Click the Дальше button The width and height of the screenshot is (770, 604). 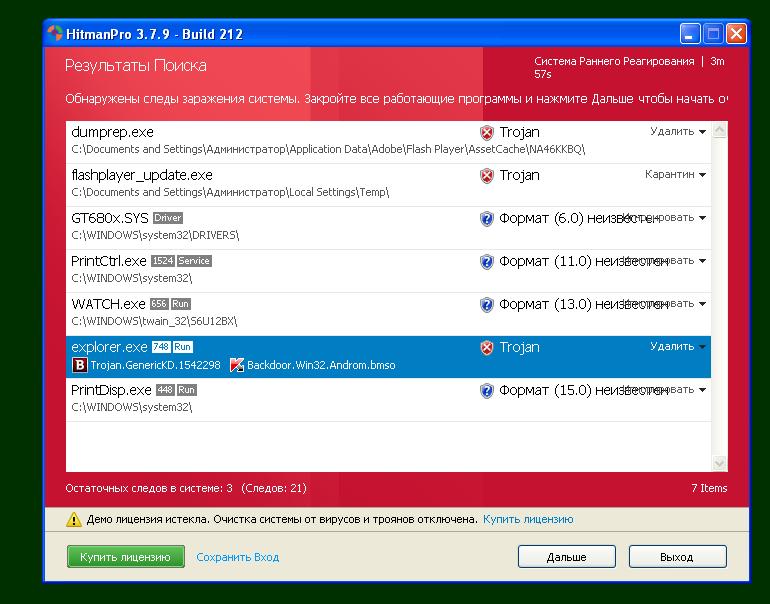tap(566, 557)
